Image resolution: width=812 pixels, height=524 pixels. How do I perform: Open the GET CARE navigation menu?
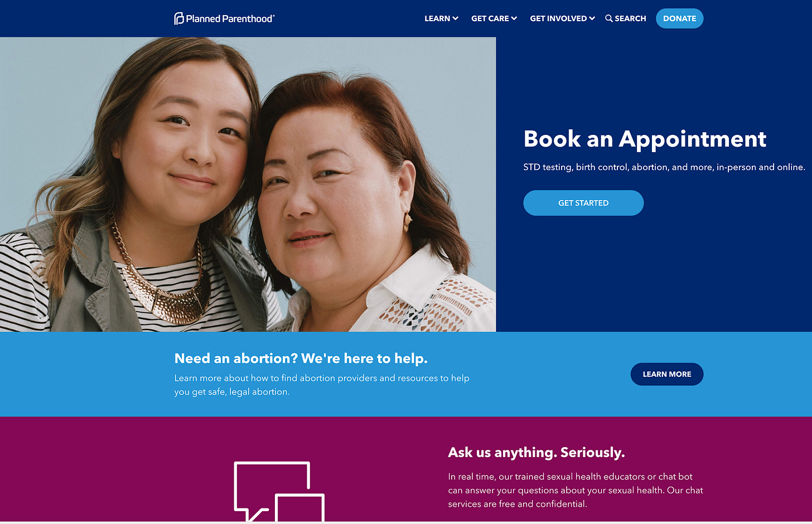[x=494, y=18]
